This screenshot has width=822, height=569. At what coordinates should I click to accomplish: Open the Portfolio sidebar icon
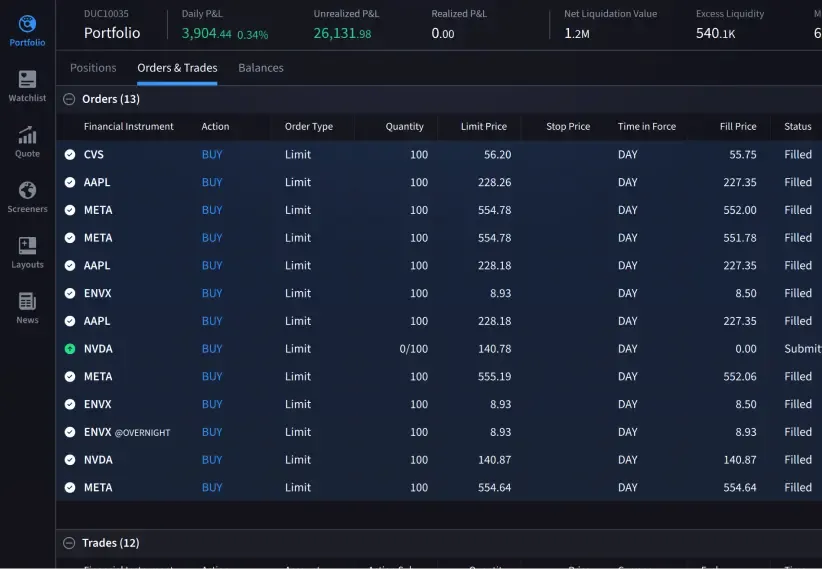pos(27,24)
